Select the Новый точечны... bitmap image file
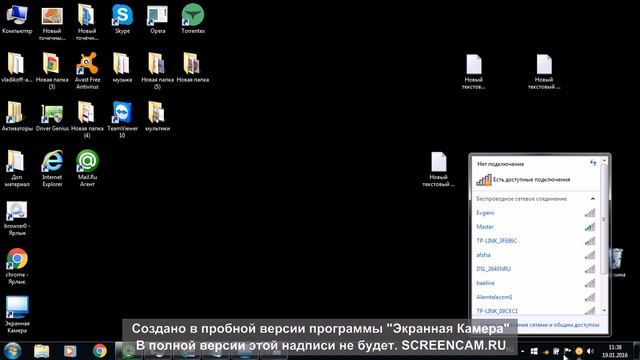 pyautogui.click(x=52, y=22)
